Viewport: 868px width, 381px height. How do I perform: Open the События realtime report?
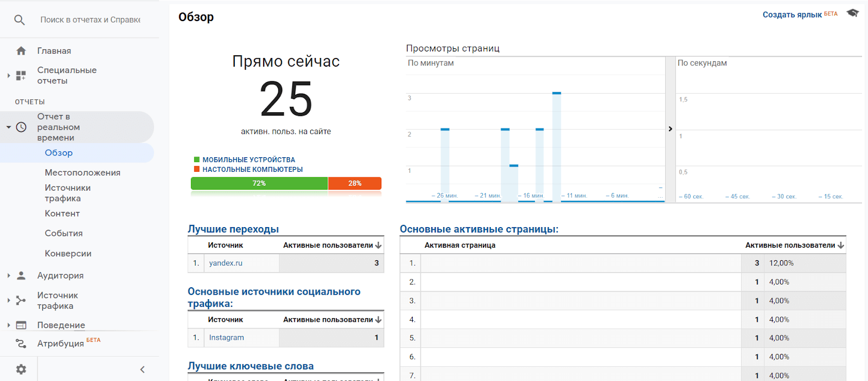point(63,234)
